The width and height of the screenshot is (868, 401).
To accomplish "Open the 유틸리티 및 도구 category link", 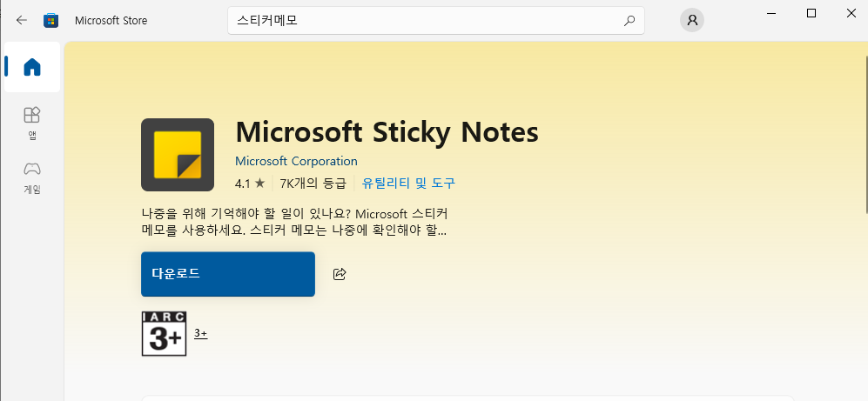I will click(x=408, y=183).
